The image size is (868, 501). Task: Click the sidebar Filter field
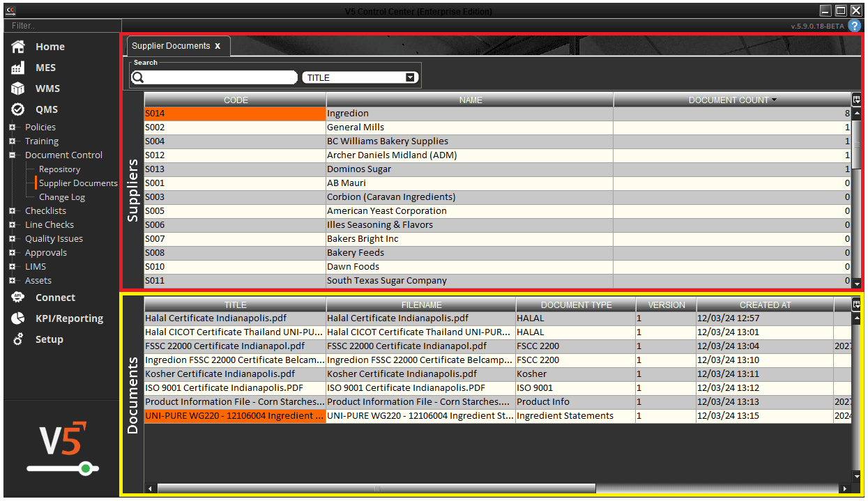61,26
